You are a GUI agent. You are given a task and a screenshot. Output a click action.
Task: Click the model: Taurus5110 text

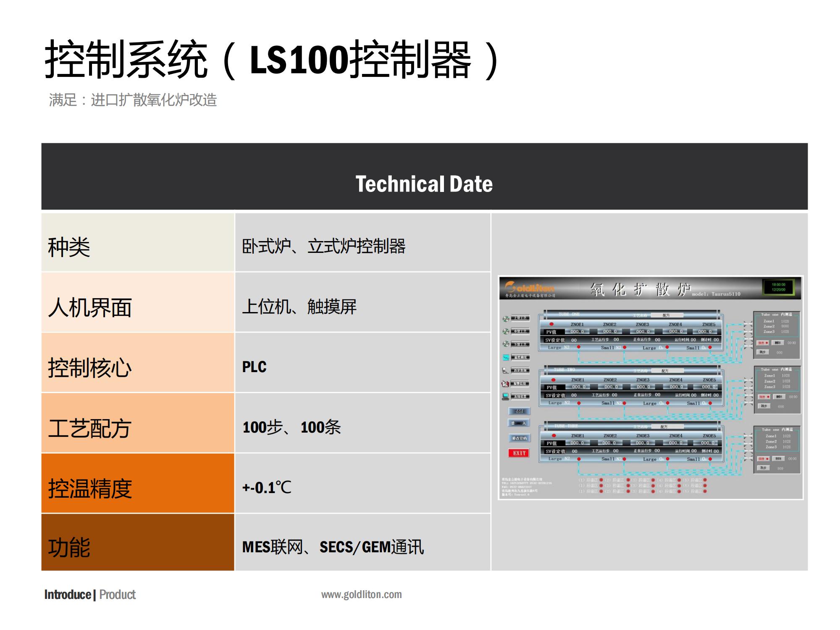point(716,294)
